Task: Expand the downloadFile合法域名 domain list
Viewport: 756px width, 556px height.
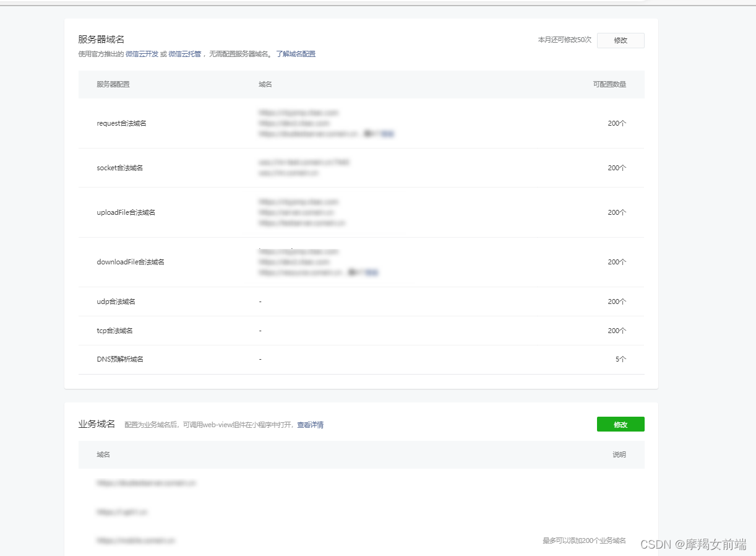Action: (373, 272)
